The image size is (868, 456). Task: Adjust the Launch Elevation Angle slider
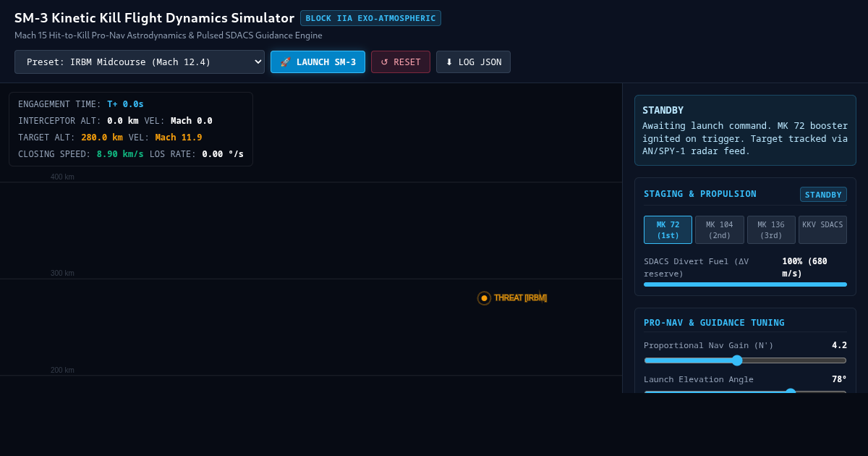click(x=745, y=392)
